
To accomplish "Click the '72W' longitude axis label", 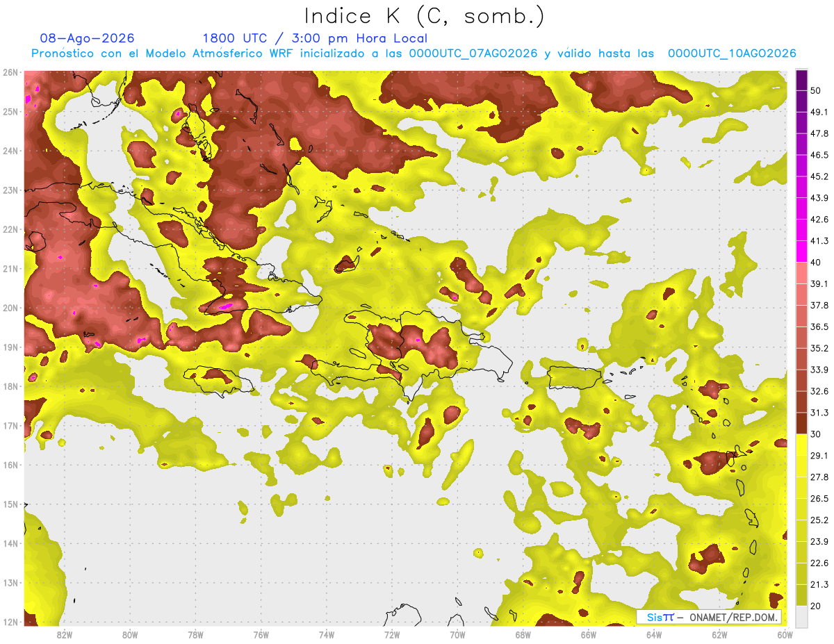I will tap(392, 634).
